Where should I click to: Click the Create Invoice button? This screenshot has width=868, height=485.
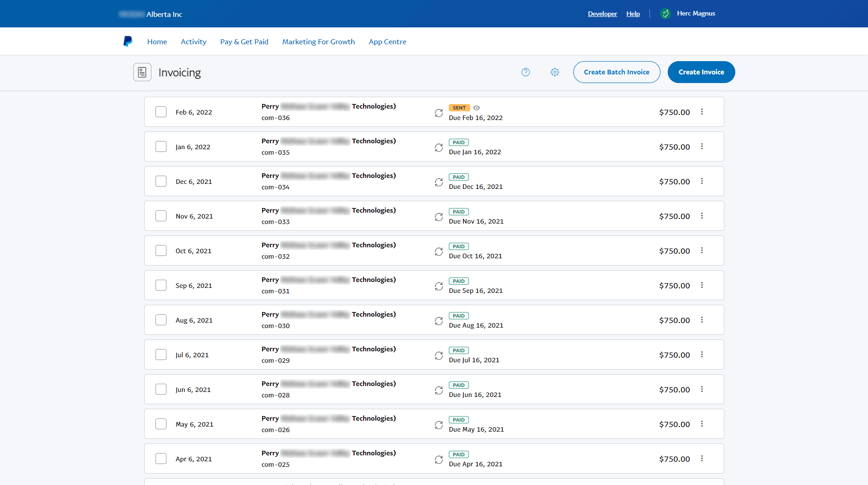tap(701, 72)
